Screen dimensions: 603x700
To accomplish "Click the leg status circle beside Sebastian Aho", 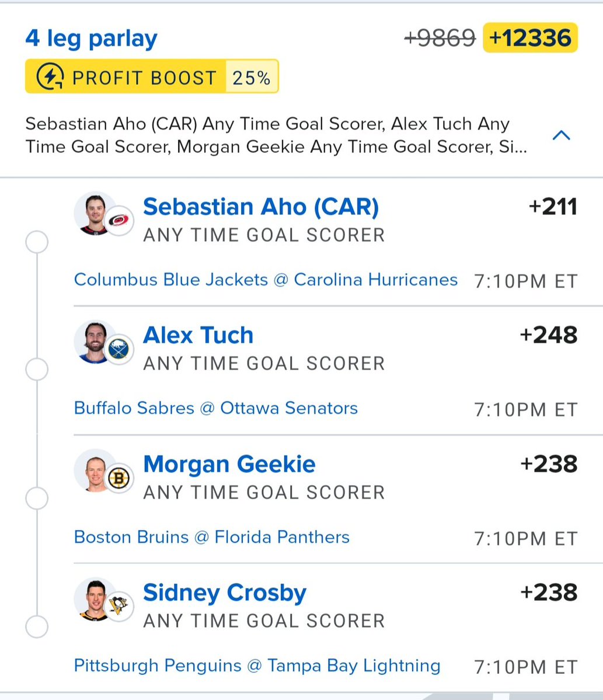I will pos(37,242).
